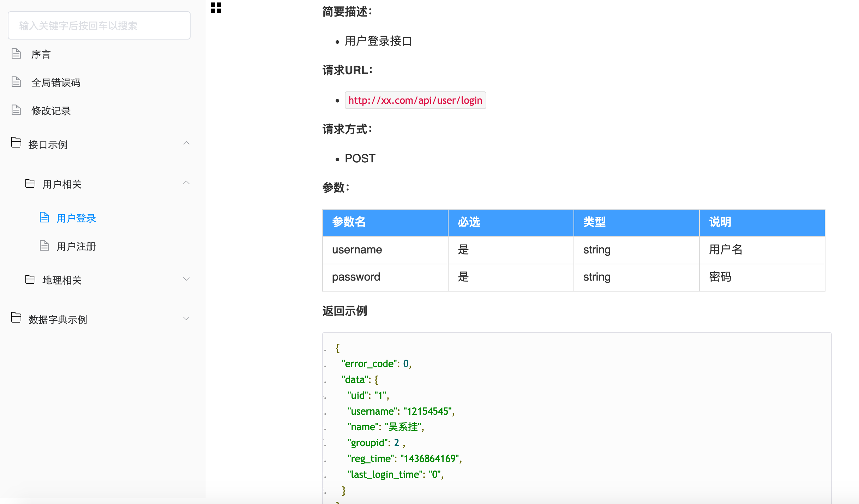This screenshot has height=504, width=859.
Task: Click the blue document icon beside 用户登录
Action: (x=44, y=217)
